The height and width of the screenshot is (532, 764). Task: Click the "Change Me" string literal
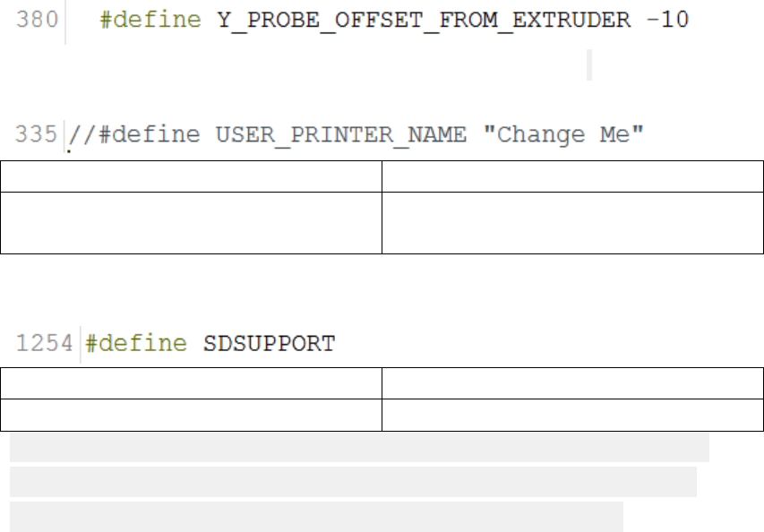pos(563,135)
